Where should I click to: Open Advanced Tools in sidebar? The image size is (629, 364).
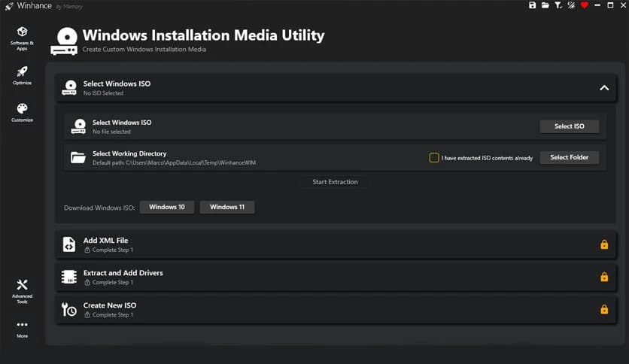[x=22, y=288]
